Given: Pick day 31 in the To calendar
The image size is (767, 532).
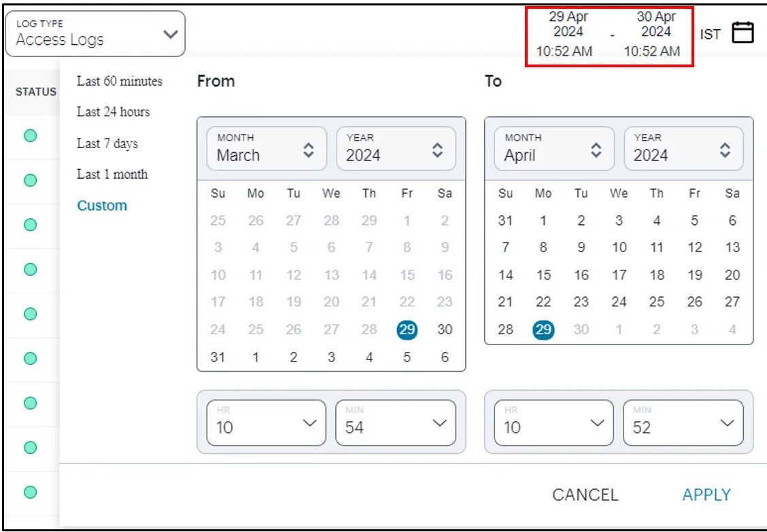Looking at the screenshot, I should (x=505, y=221).
